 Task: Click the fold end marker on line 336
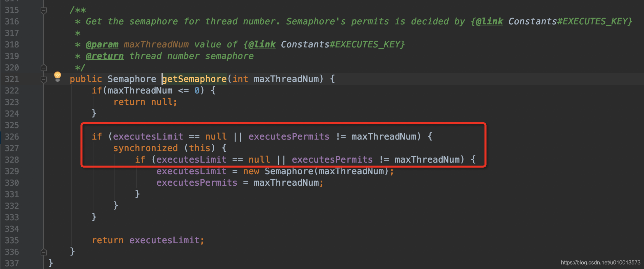[44, 252]
